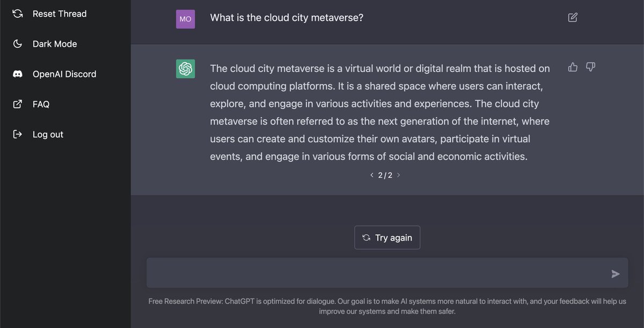The image size is (644, 328).
Task: Click the edit message pencil icon
Action: (x=572, y=17)
